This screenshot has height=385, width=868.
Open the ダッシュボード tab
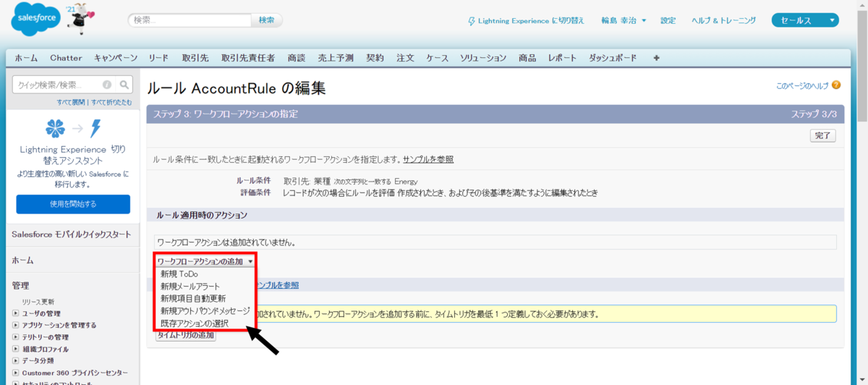(x=613, y=58)
